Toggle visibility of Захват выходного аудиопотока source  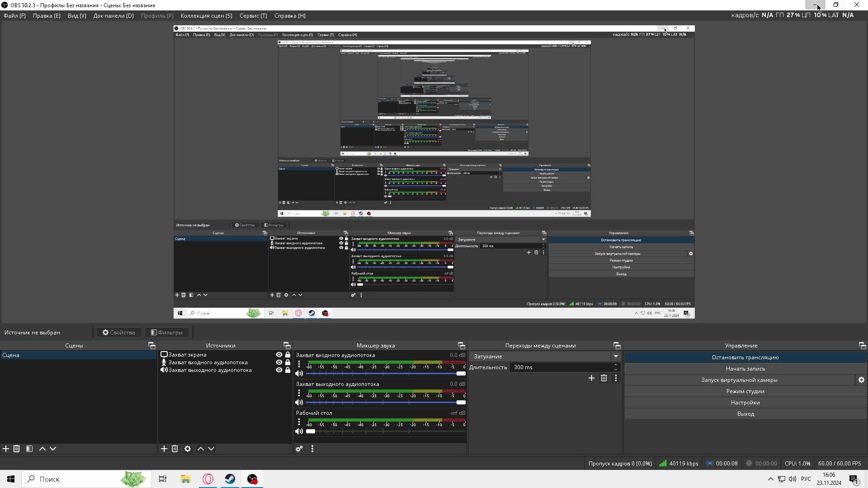tap(279, 370)
